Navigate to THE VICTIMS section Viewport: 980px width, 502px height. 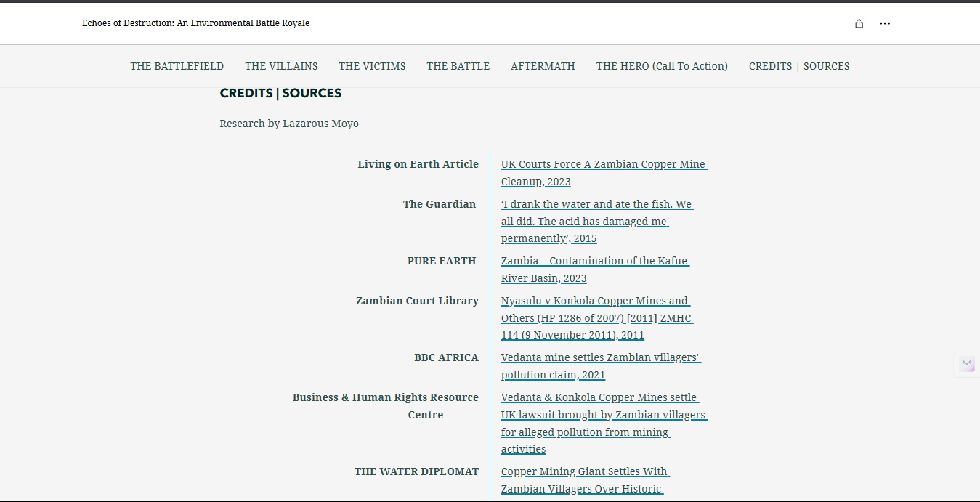pyautogui.click(x=372, y=66)
